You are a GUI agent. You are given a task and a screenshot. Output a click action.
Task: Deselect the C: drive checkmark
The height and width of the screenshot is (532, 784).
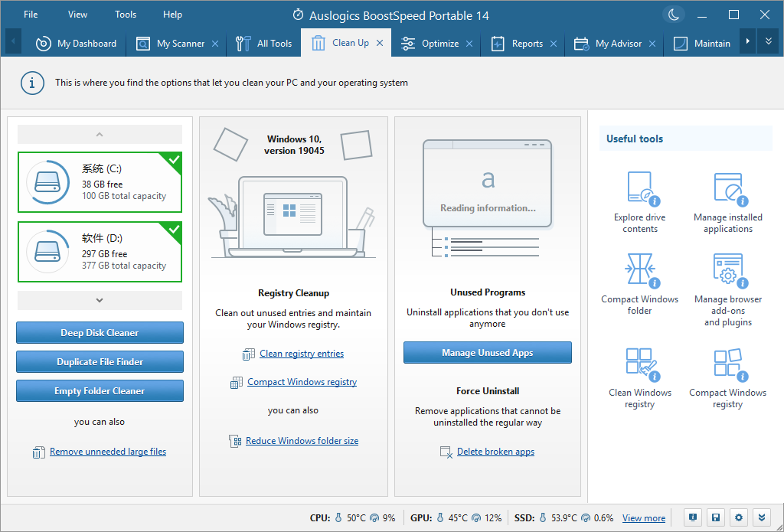[x=174, y=160]
